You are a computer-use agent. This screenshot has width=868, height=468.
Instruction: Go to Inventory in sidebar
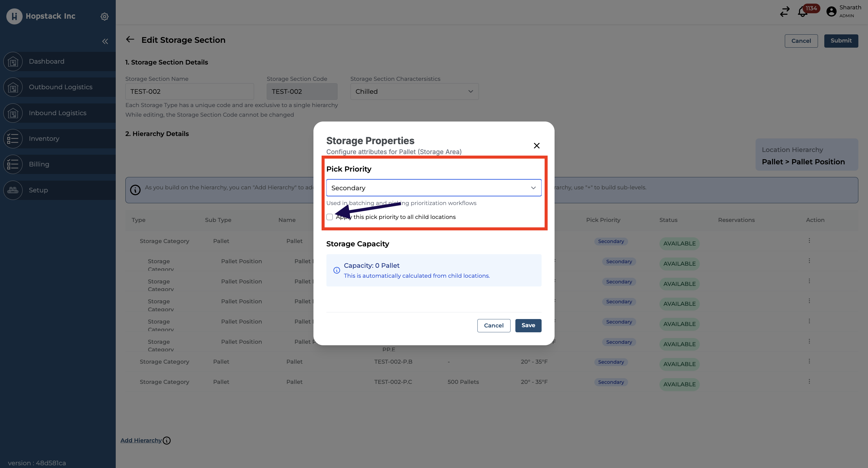coord(44,139)
